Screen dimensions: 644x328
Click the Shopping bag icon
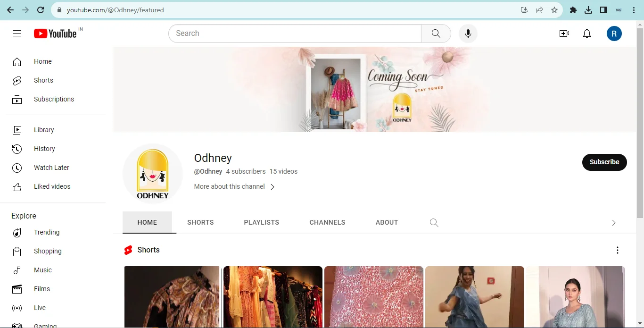pyautogui.click(x=17, y=252)
